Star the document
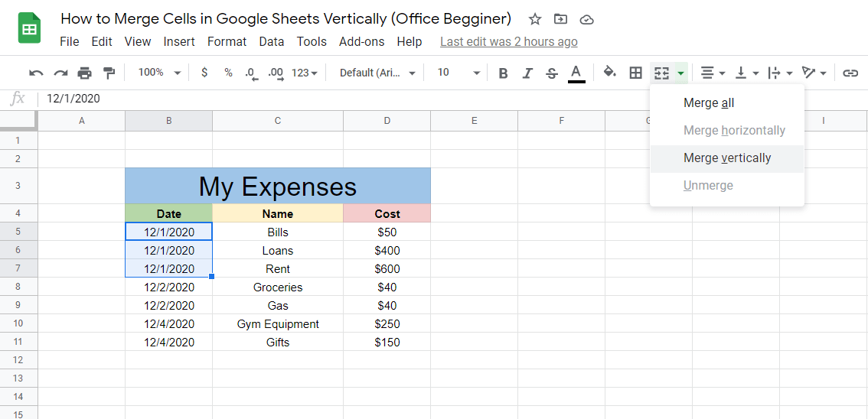Screen dimensions: 868x419 click(x=535, y=19)
